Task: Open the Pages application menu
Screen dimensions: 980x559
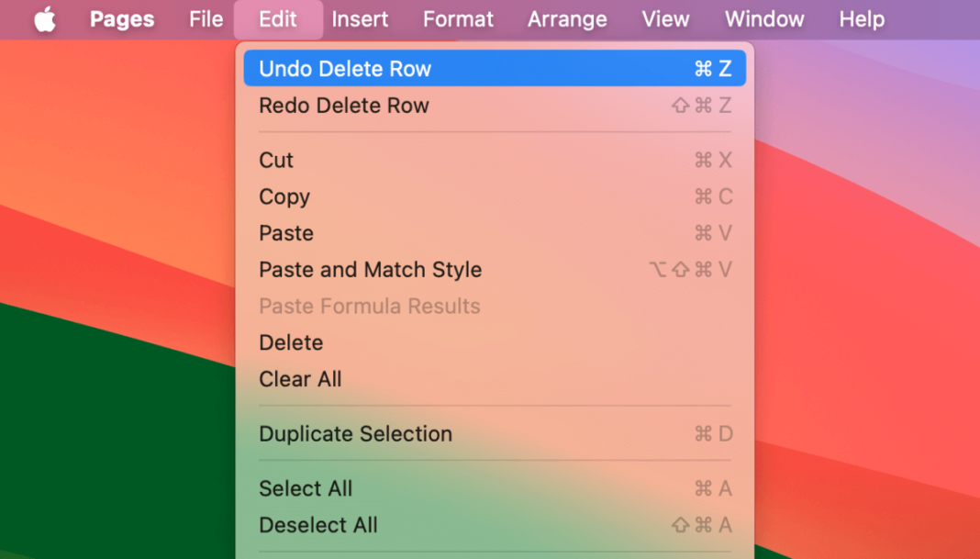Action: click(x=121, y=18)
